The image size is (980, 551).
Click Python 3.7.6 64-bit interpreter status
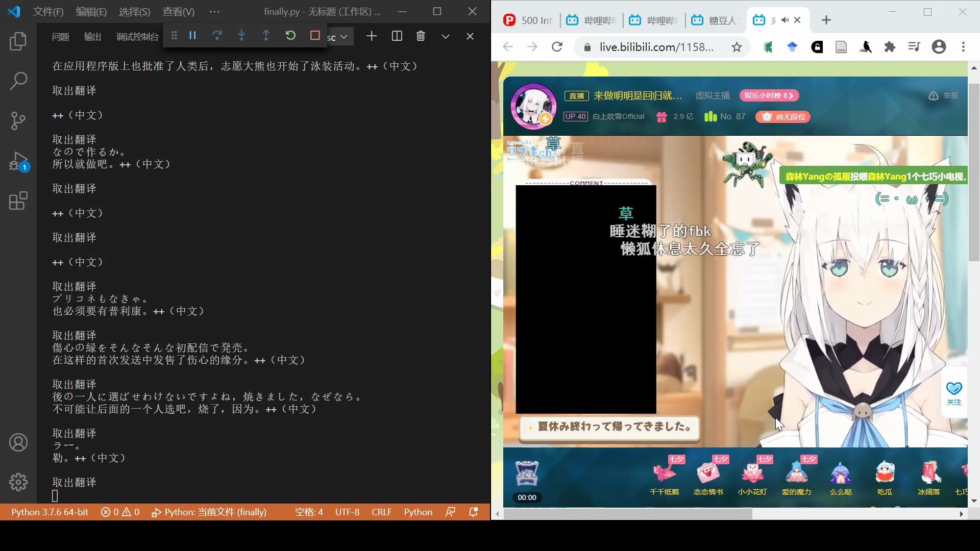(50, 512)
